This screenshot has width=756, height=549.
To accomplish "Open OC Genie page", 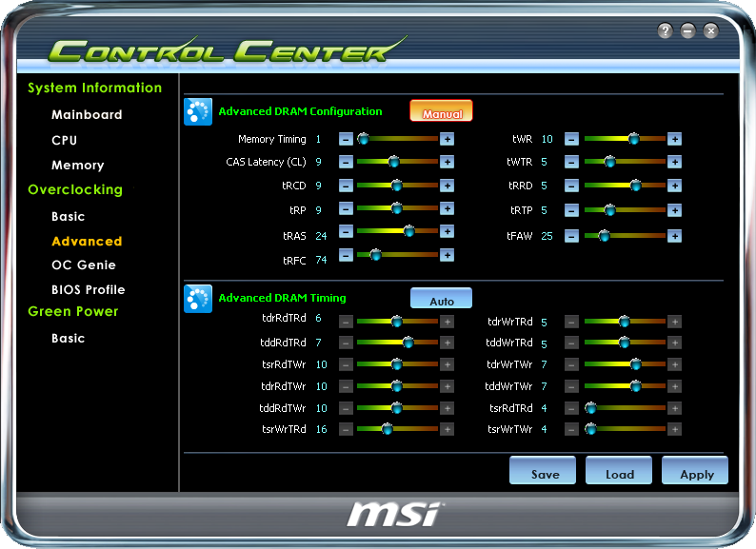I will click(84, 265).
